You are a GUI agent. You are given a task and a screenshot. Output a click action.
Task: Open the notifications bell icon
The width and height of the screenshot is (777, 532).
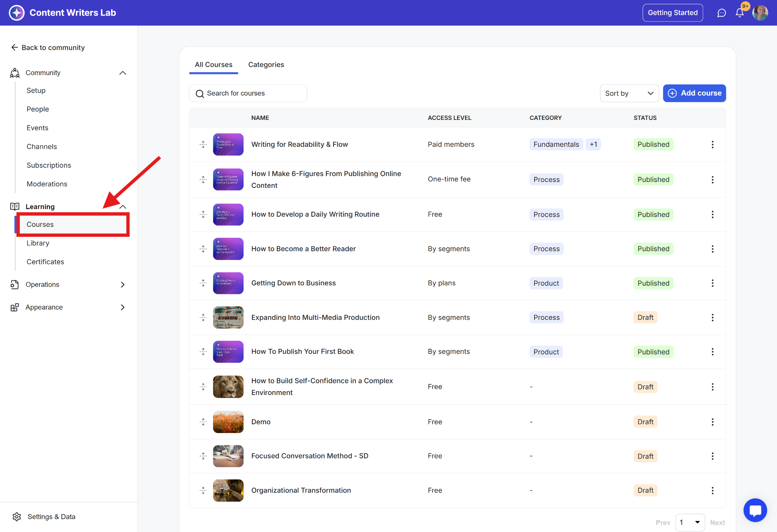click(x=739, y=13)
